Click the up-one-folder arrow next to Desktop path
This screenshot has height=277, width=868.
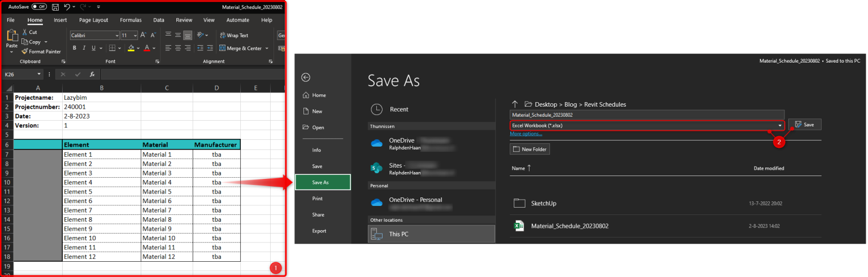coord(515,104)
